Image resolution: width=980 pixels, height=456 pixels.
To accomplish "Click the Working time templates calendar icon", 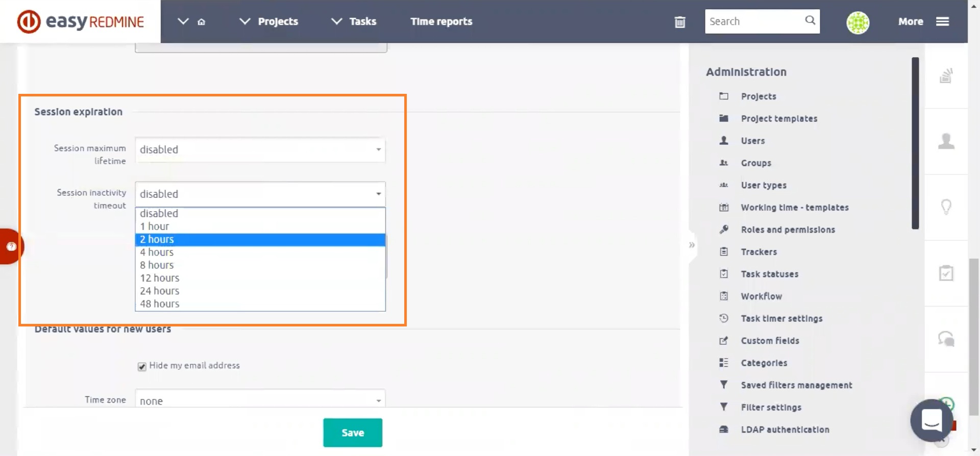I will point(724,207).
